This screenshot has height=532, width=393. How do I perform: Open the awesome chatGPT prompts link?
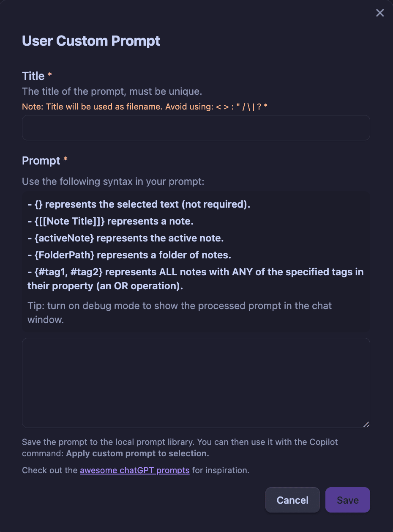pyautogui.click(x=135, y=470)
